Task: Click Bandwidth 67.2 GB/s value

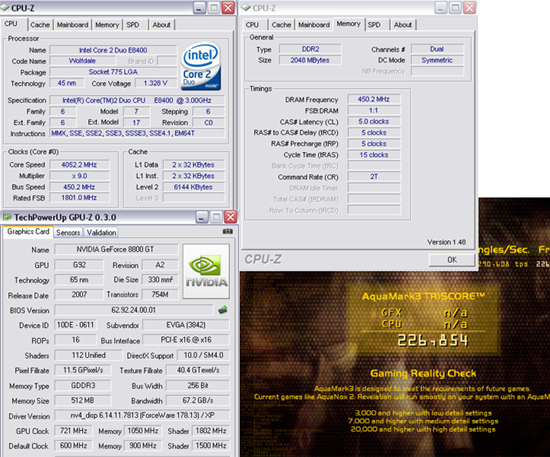Action: [198, 401]
